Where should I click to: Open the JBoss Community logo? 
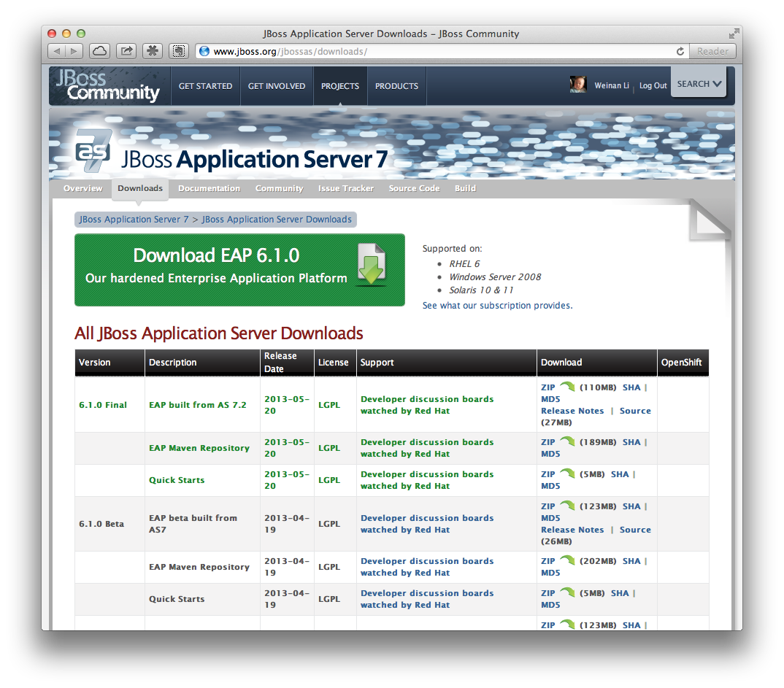(x=108, y=86)
